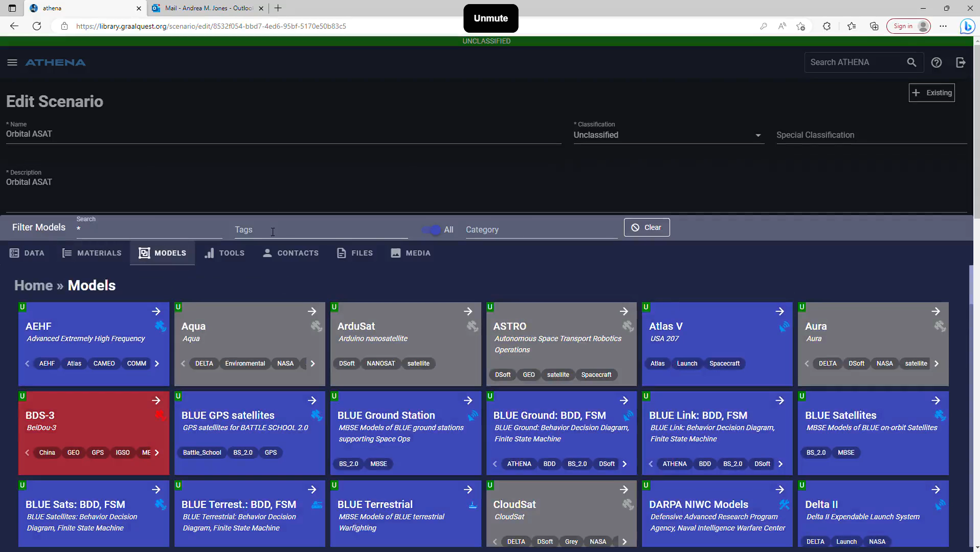Click the NANOSAT tag on ArduSat
Screen dimensions: 980x552
click(381, 363)
